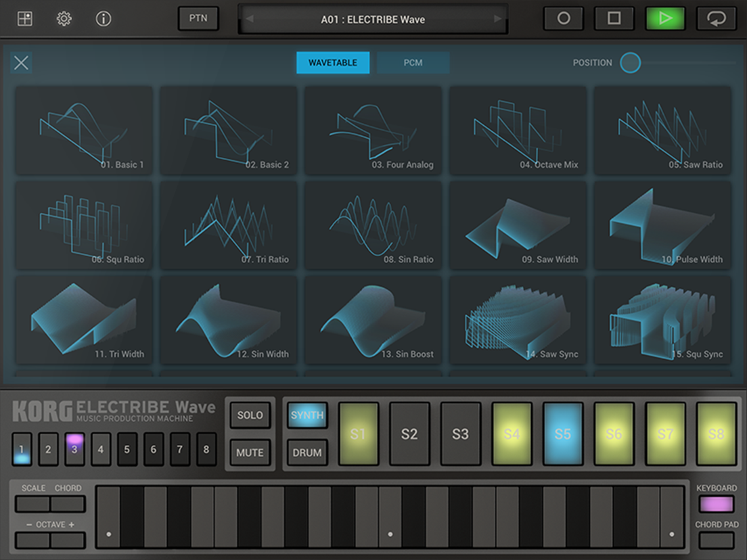Image resolution: width=747 pixels, height=560 pixels.
Task: Select the 11. Tri Width wavetable
Action: (x=85, y=320)
